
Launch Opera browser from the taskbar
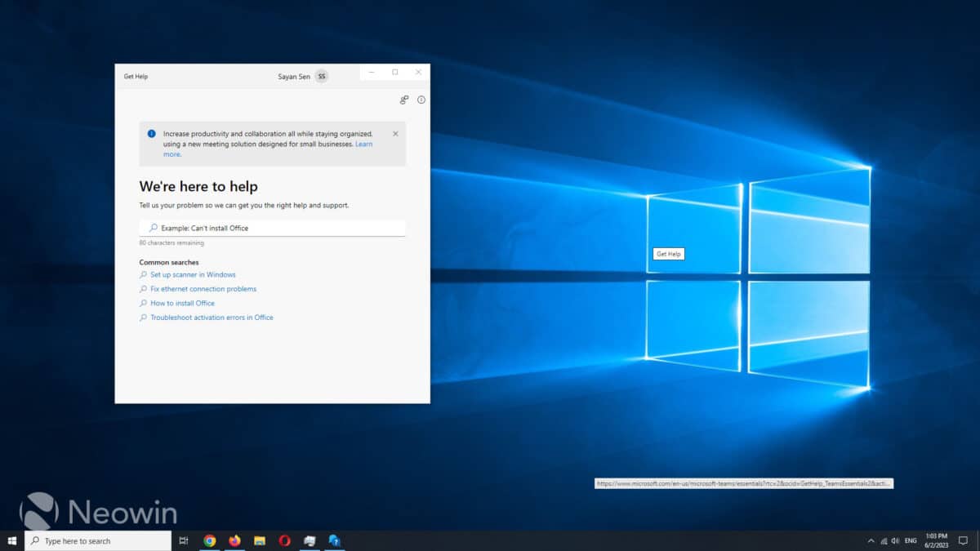click(284, 540)
